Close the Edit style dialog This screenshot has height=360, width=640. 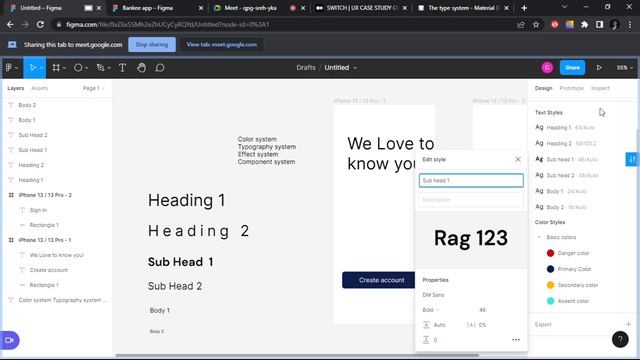(518, 159)
